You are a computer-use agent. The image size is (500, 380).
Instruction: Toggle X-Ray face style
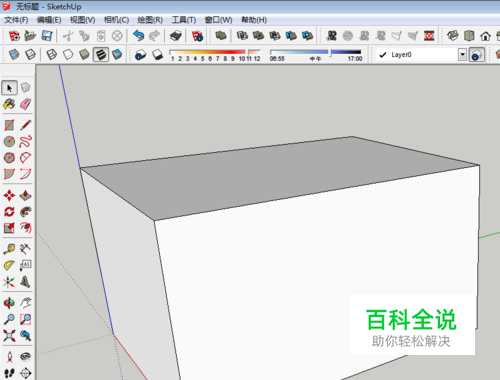click(14, 54)
